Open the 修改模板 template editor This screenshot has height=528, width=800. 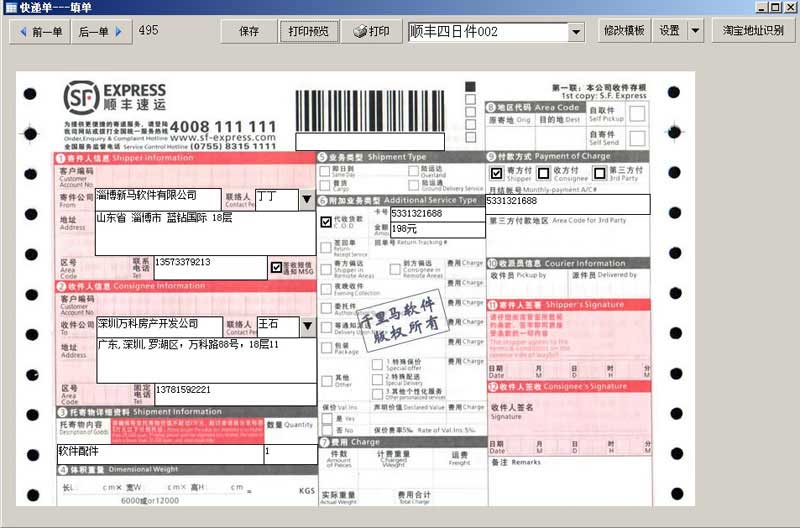624,31
